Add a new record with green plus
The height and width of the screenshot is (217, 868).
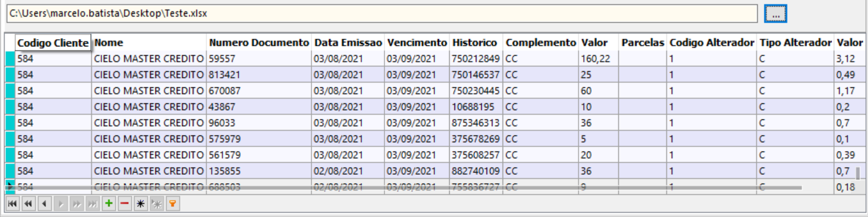(108, 204)
